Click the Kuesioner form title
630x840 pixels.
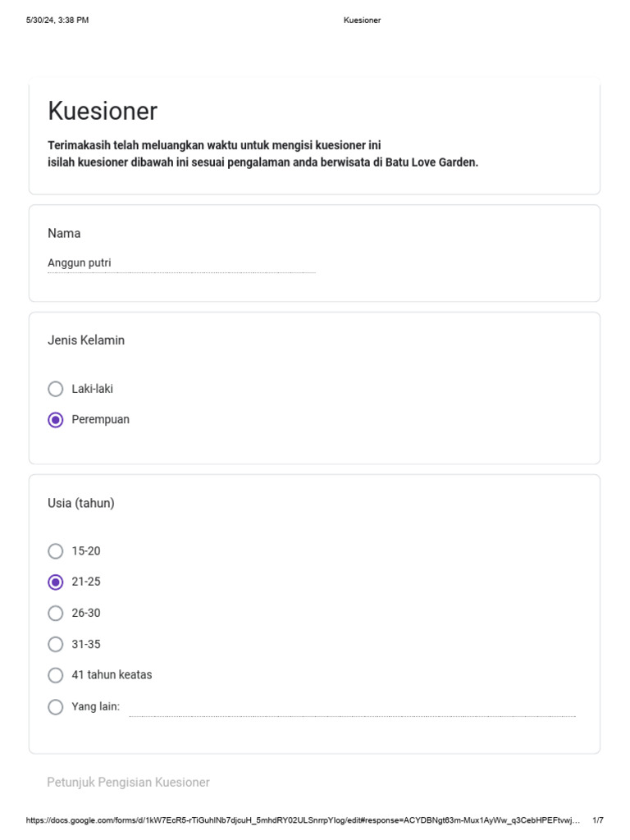pyautogui.click(x=103, y=111)
